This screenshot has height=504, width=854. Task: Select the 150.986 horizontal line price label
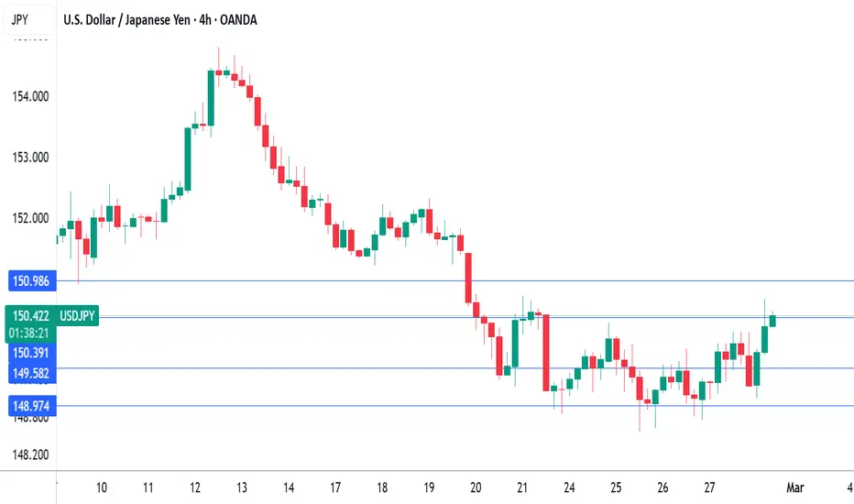tap(32, 281)
